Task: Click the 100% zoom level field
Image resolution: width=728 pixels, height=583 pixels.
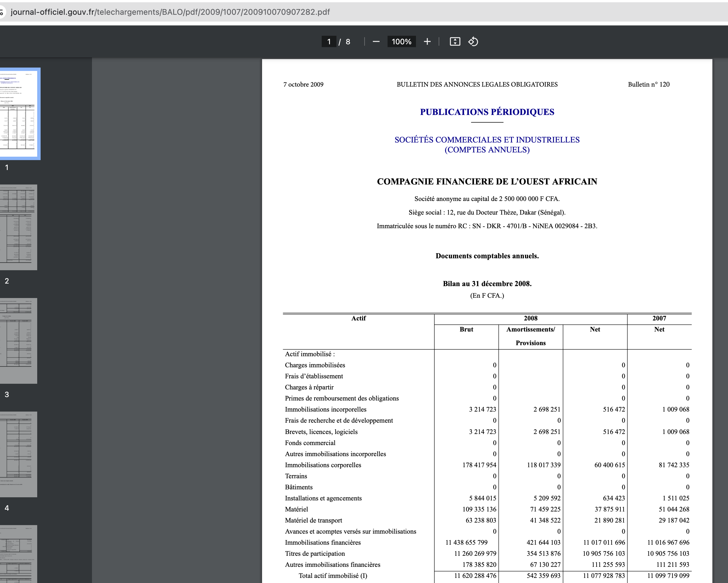Action: pyautogui.click(x=401, y=41)
